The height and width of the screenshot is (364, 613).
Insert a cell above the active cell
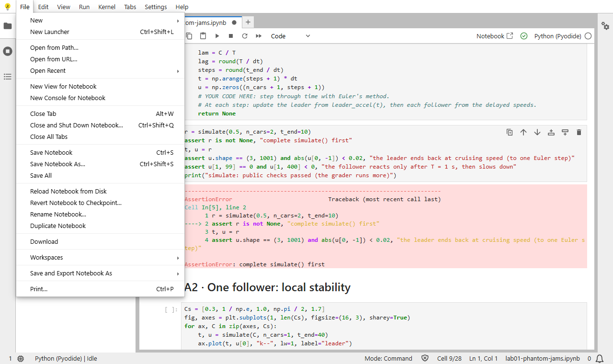[551, 132]
